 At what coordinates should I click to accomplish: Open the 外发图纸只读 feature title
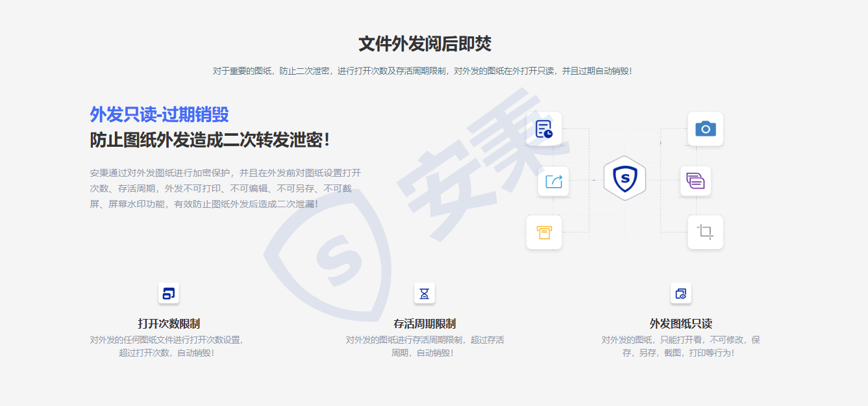pos(680,324)
